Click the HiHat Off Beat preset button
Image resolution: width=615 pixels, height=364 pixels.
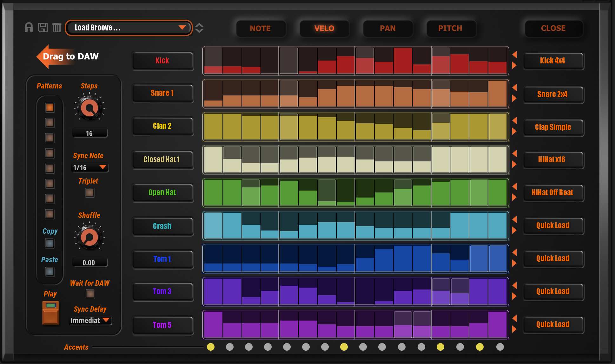tap(553, 192)
